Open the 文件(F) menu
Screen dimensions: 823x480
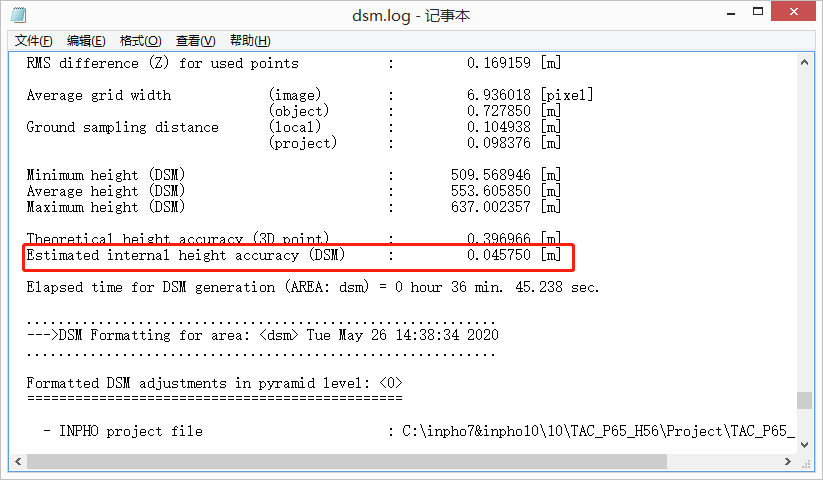pos(34,41)
